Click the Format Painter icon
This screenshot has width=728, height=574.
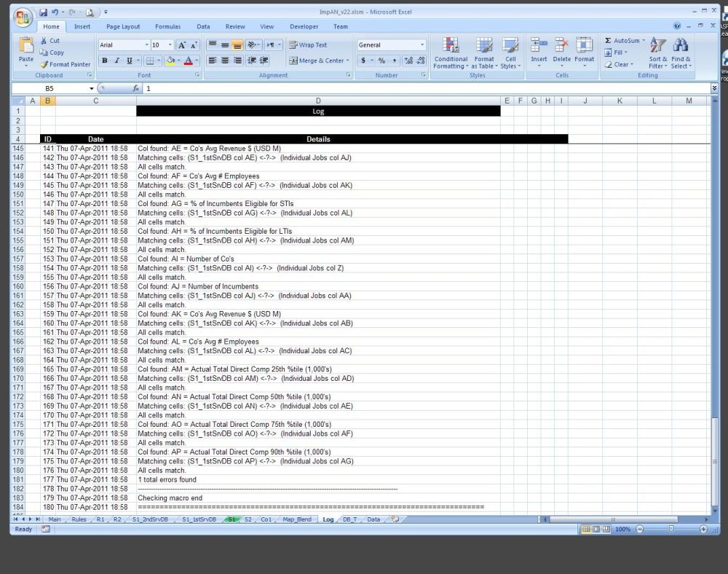44,64
